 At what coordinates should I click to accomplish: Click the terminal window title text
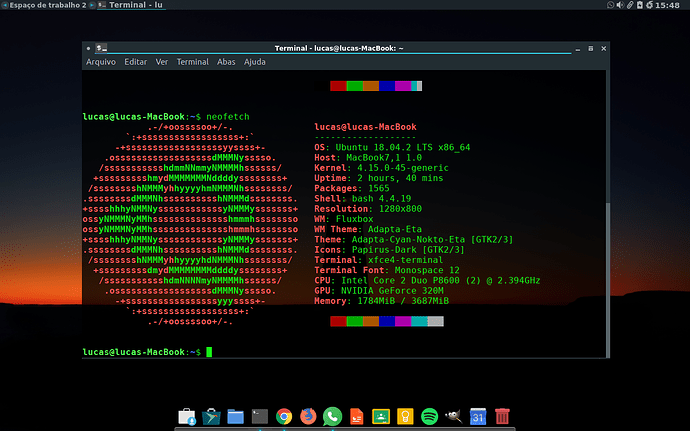tap(339, 48)
